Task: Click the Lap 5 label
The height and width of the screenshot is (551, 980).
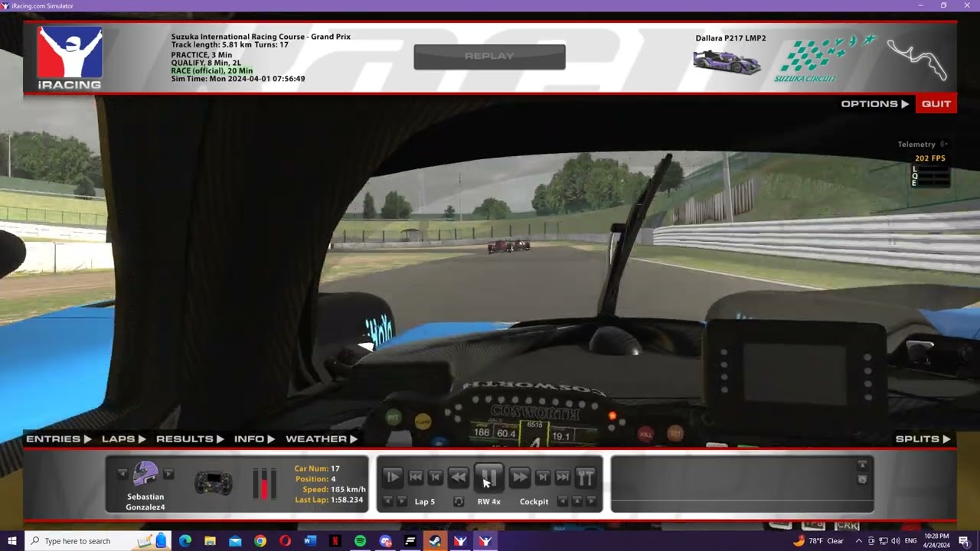Action: tap(425, 502)
